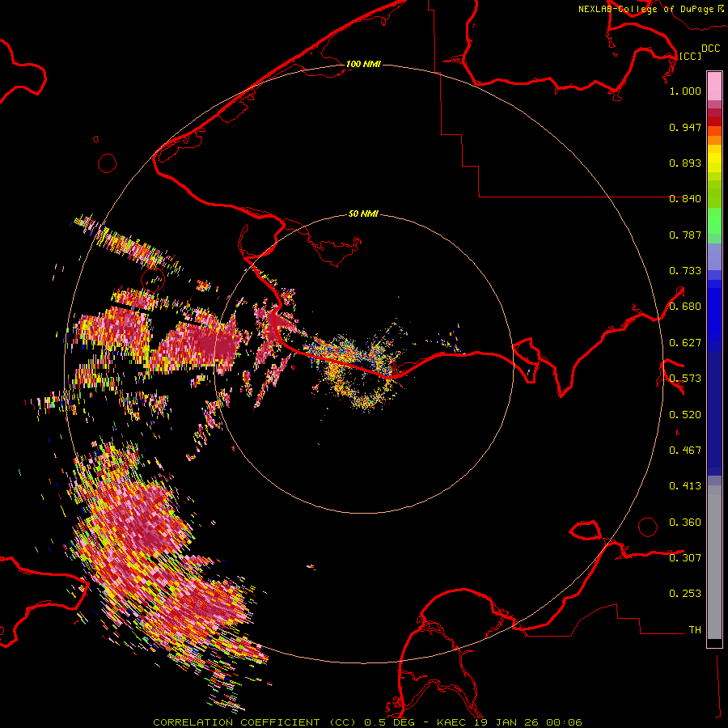Click the 0.840 color scale value
728x728 pixels.
(685, 199)
